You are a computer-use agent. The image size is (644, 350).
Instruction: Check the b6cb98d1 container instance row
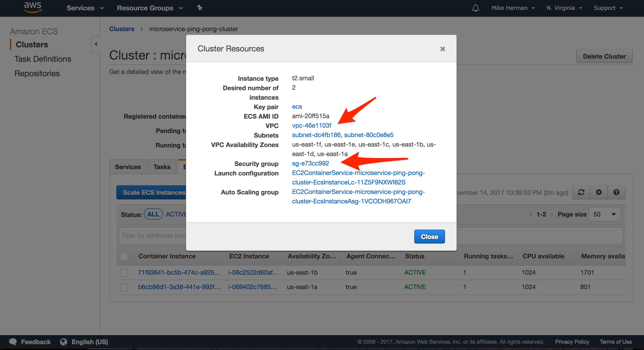(x=124, y=287)
